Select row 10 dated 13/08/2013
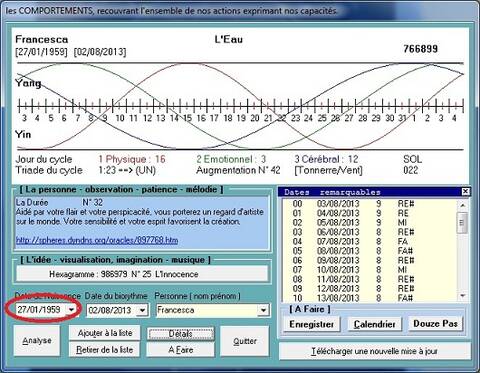The width and height of the screenshot is (480, 373). tap(369, 297)
